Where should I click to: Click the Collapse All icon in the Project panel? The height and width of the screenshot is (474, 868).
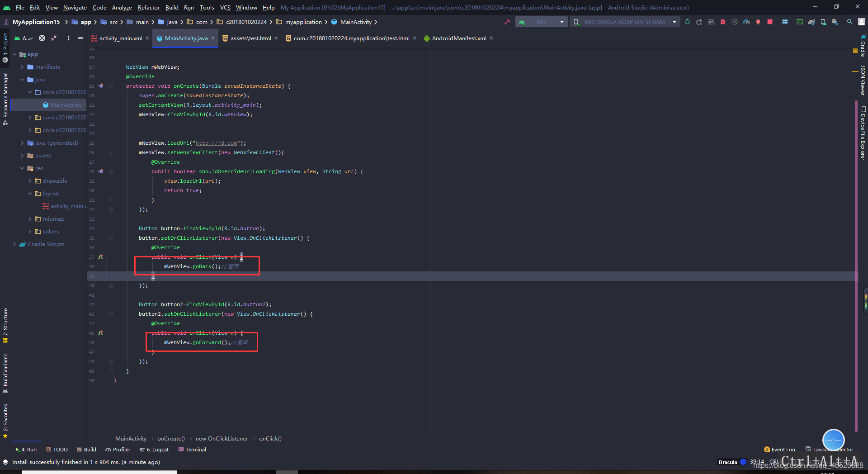tap(54, 38)
